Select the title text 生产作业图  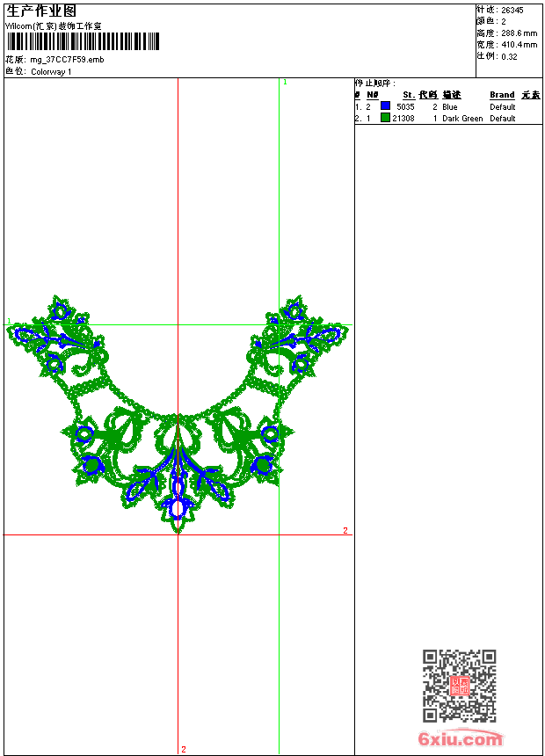[41, 11]
